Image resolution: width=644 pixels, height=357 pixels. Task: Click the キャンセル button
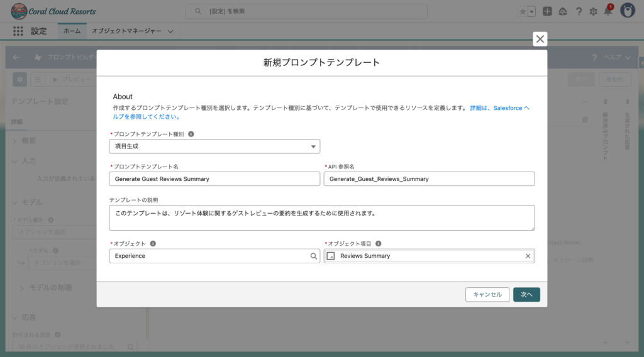[487, 294]
